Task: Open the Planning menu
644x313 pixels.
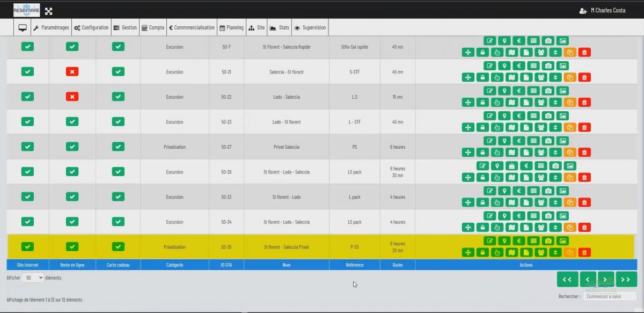Action: point(231,28)
